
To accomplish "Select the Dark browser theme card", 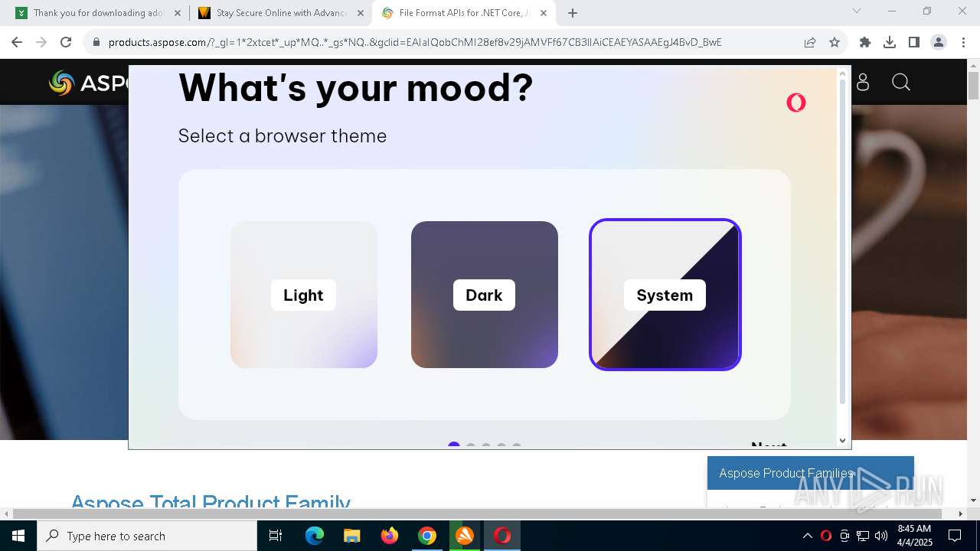I will (x=485, y=295).
